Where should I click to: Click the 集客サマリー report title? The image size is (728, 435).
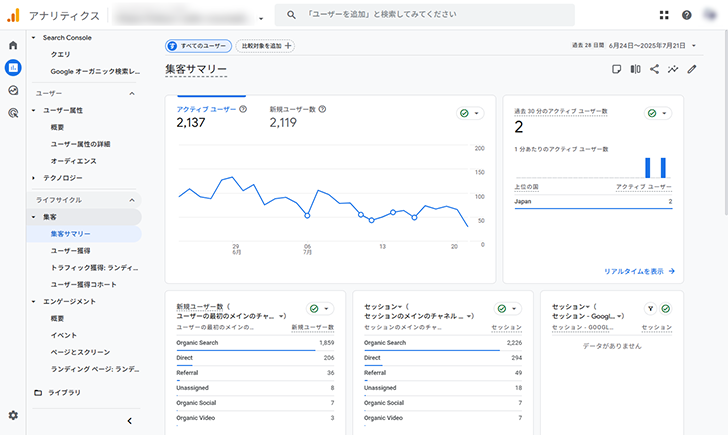196,69
